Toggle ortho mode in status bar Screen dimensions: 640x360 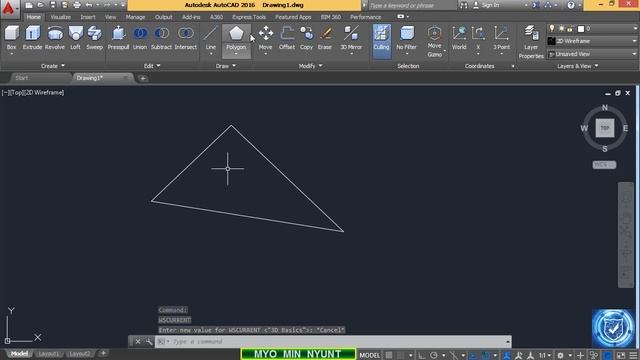[x=422, y=355]
